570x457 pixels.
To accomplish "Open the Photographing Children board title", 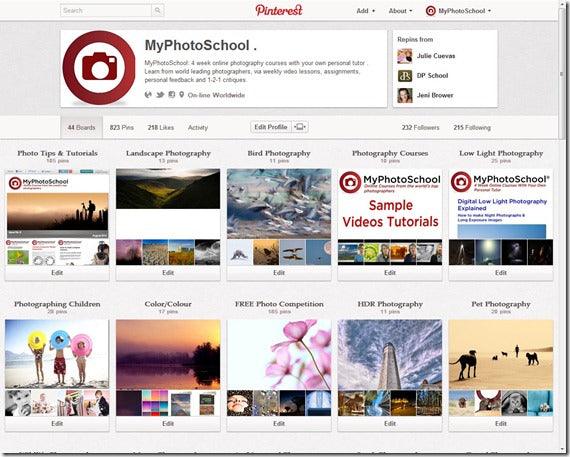I will [x=57, y=304].
